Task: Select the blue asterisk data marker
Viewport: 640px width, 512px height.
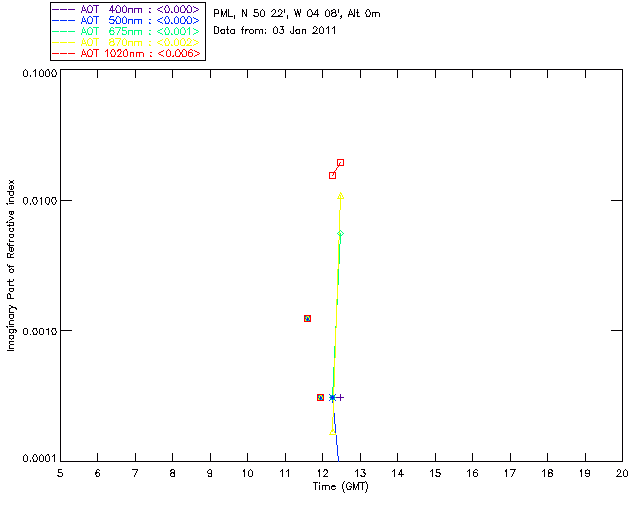Action: click(332, 397)
